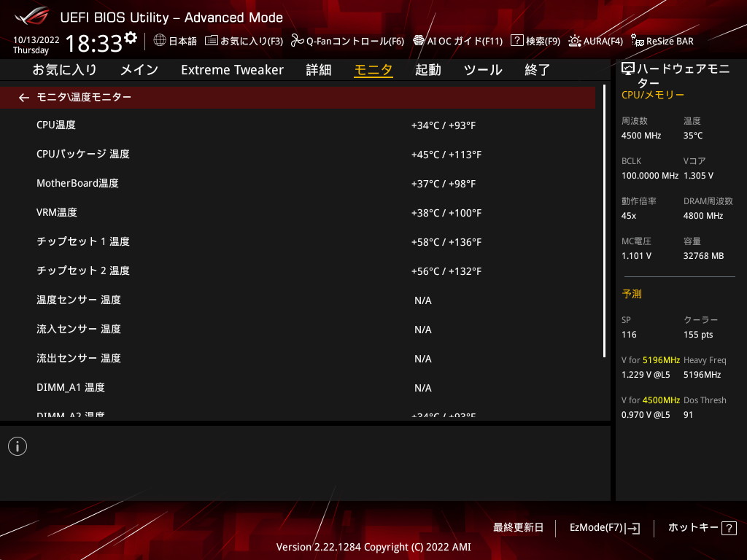
Task: Click the 最終更新日 button
Action: coord(519,528)
